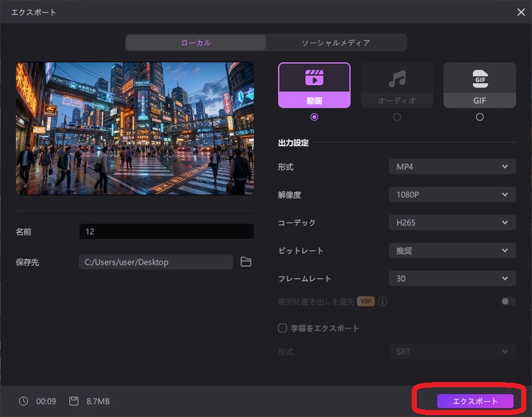Click the 8.7MB file size text
The width and height of the screenshot is (532, 417).
[x=98, y=402]
